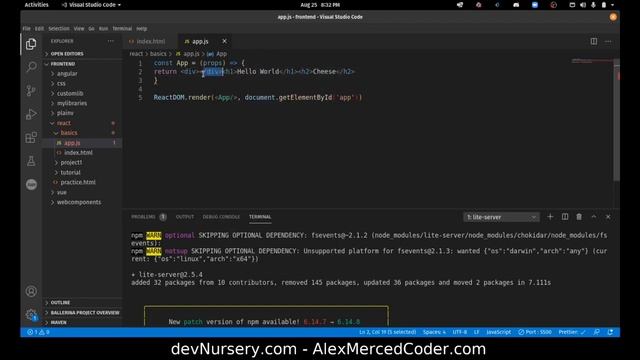Image resolution: width=640 pixels, height=360 pixels.
Task: Open index.html in the file tree
Action: coord(82,153)
